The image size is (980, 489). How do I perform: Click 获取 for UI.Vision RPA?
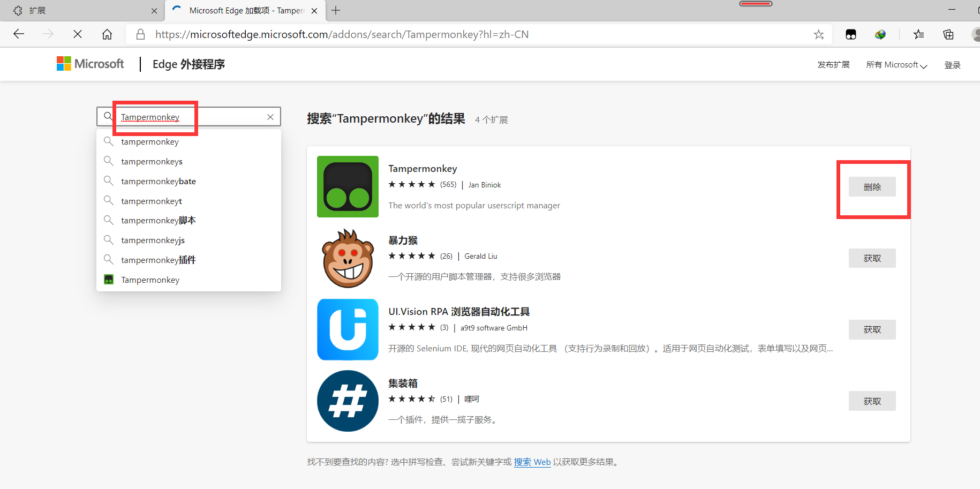pos(872,329)
